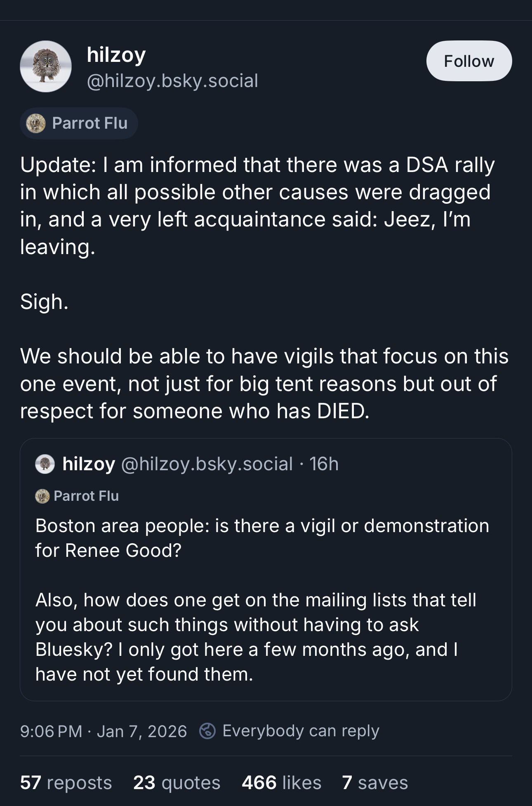Open the quoted post's 16h timestamp
532x806 pixels.
pos(324,464)
